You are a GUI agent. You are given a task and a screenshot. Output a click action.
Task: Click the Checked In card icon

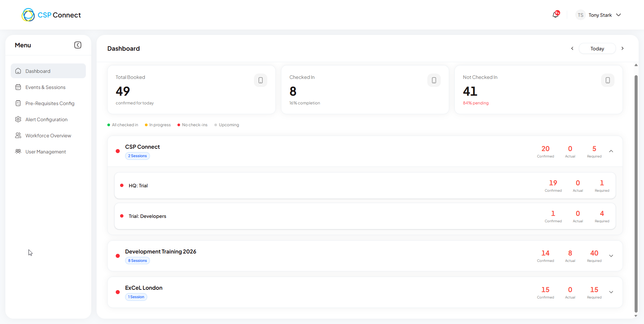434,80
